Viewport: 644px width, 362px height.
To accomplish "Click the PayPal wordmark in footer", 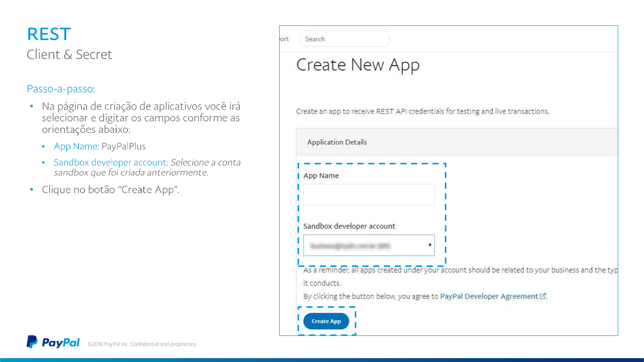I will pos(61,343).
